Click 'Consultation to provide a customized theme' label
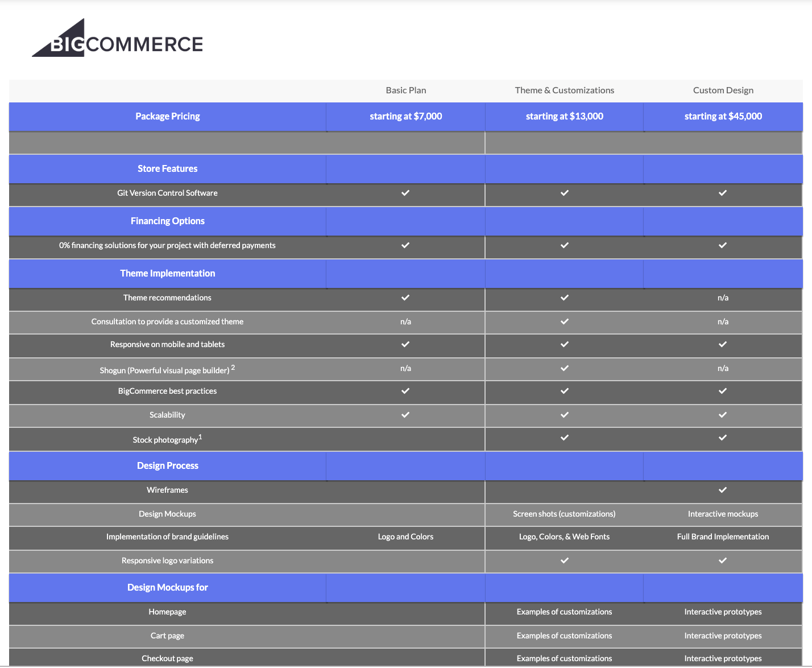The height and width of the screenshot is (668, 812). coord(168,321)
